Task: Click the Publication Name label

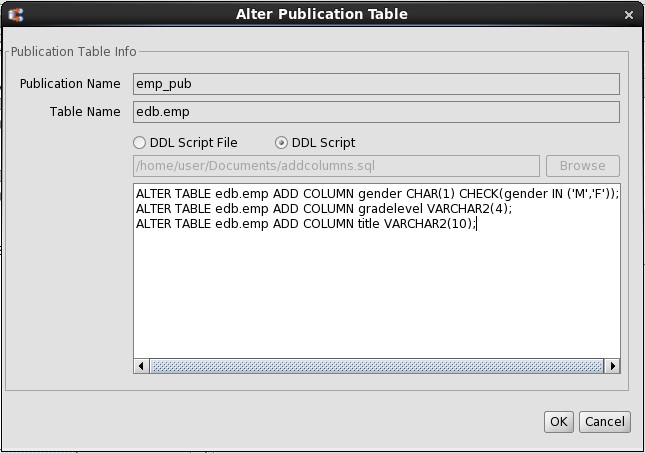Action: tap(70, 84)
